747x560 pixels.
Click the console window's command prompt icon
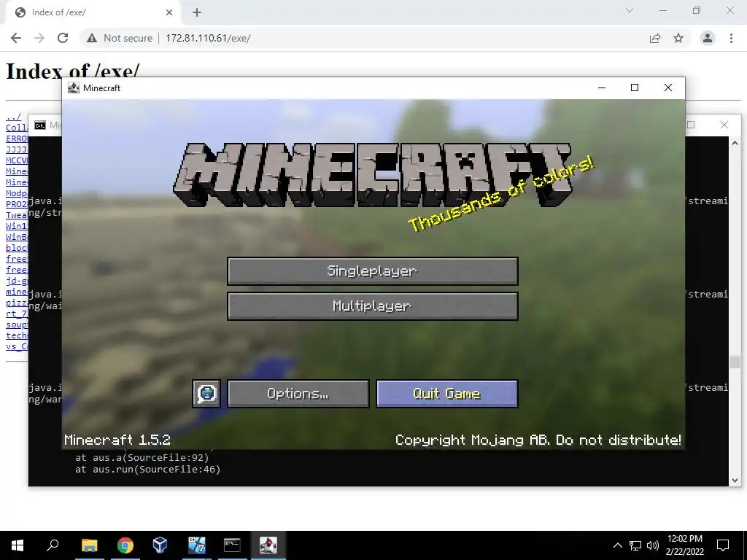(x=40, y=125)
